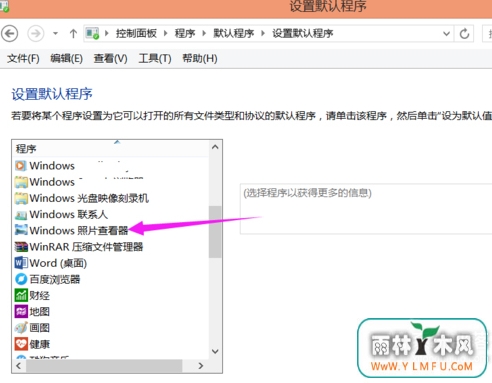Open the 查看(V) menu
Image resolution: width=492 pixels, height=383 pixels.
point(110,59)
